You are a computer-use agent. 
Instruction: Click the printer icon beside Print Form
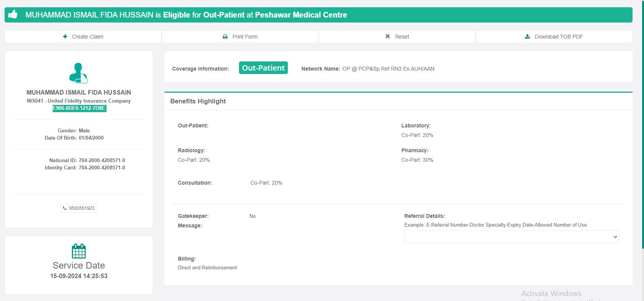[x=225, y=37]
